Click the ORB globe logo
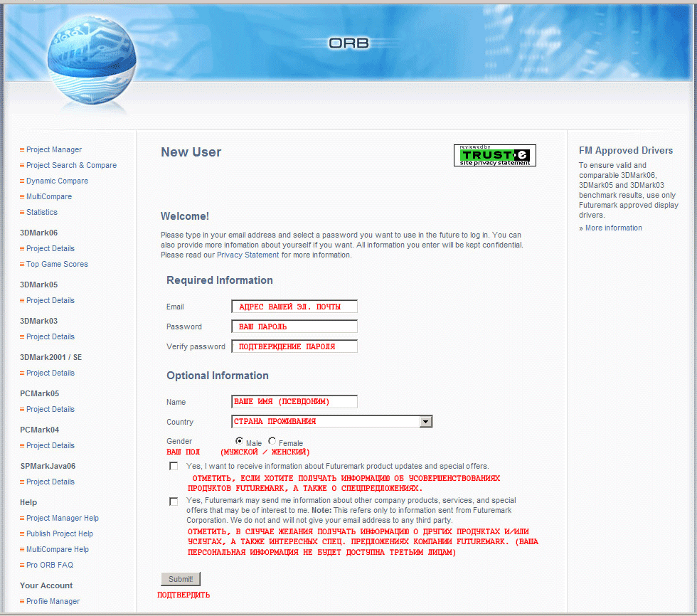This screenshot has width=697, height=616. [92, 60]
